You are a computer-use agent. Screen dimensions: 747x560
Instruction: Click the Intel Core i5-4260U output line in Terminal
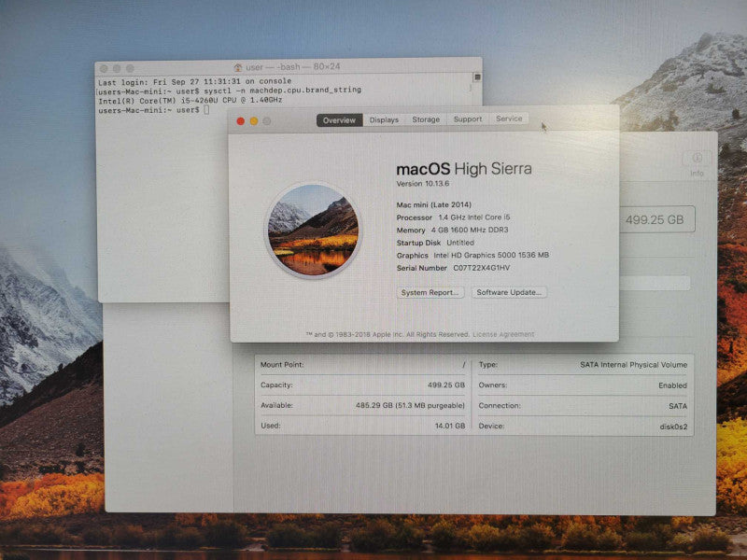190,101
